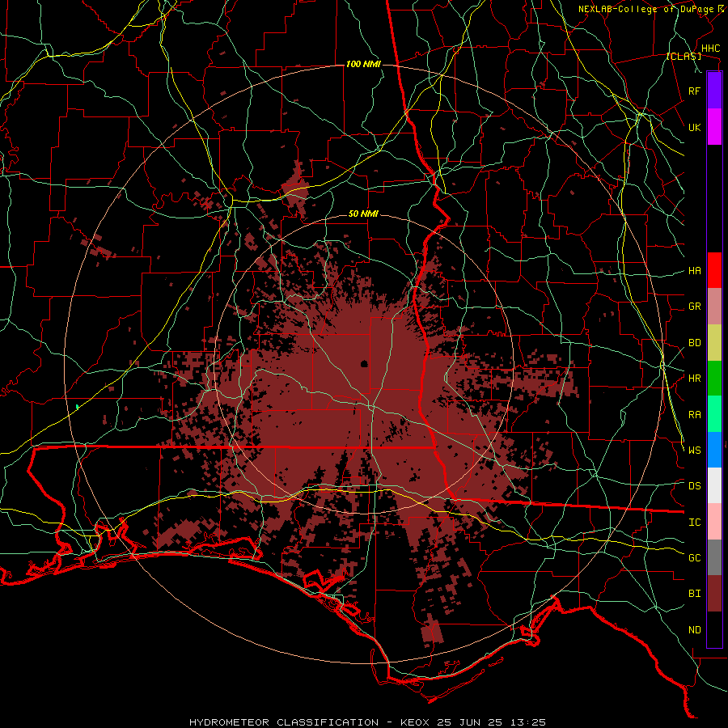This screenshot has height=728, width=728.
Task: Click the blue WS legend swatch
Action: (714, 451)
